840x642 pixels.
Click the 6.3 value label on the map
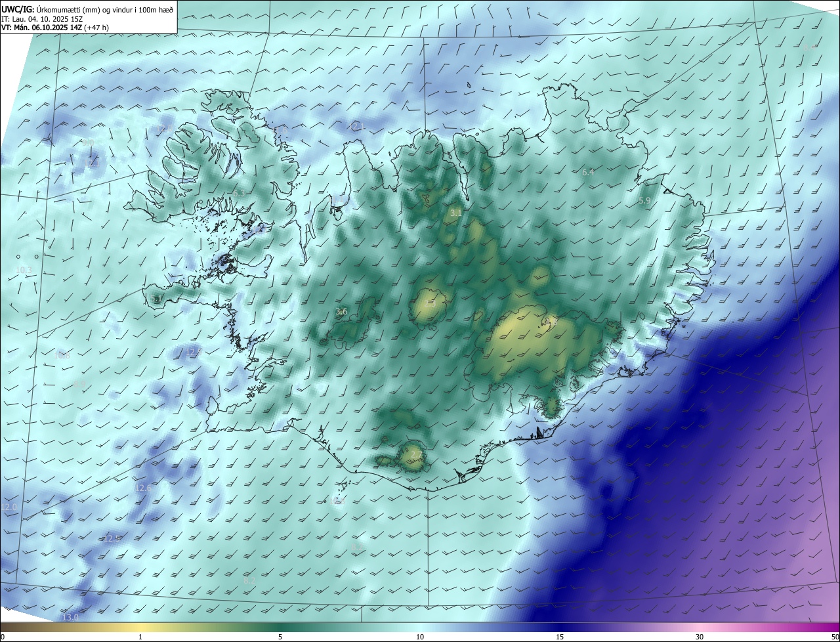tap(238, 194)
